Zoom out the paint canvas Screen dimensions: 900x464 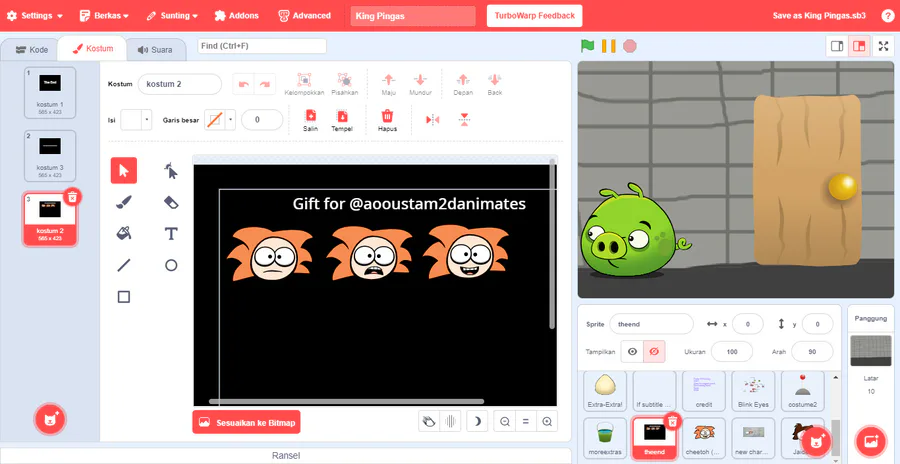tap(505, 422)
